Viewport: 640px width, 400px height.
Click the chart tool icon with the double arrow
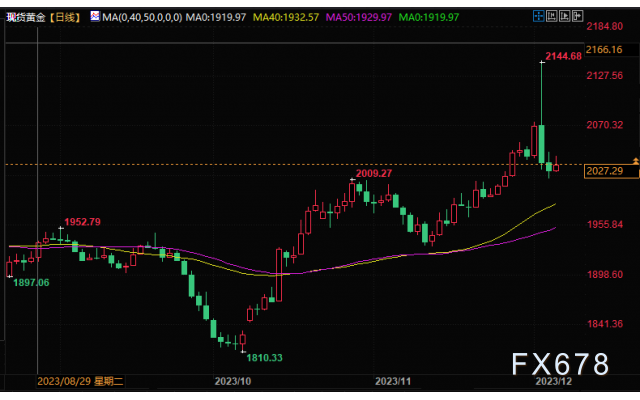[552, 16]
